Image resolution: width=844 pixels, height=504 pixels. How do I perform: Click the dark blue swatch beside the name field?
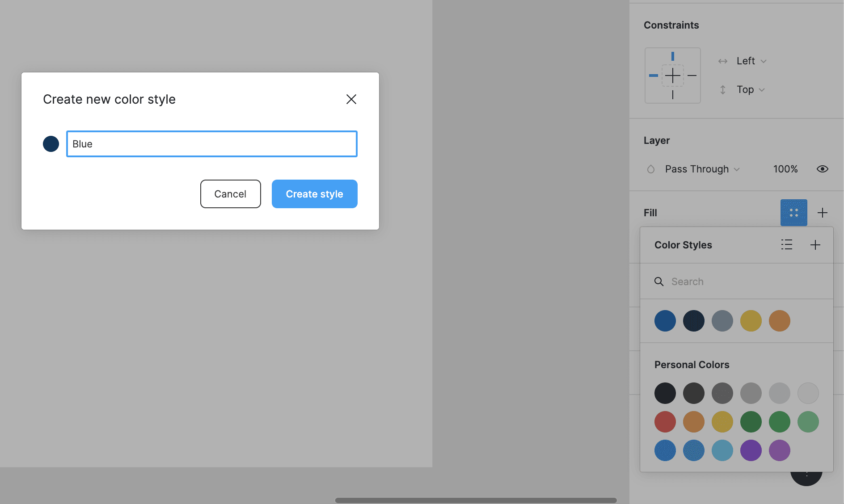pos(51,144)
